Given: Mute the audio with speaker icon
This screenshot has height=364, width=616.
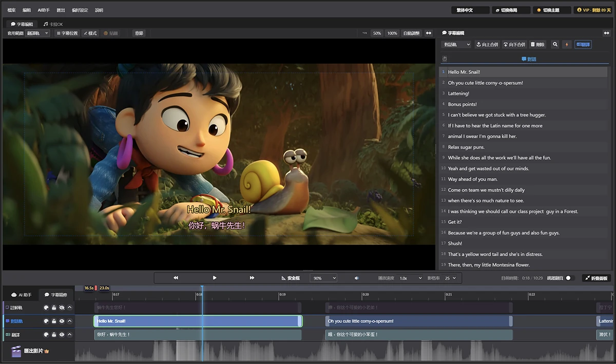Looking at the screenshot, I should tap(357, 278).
